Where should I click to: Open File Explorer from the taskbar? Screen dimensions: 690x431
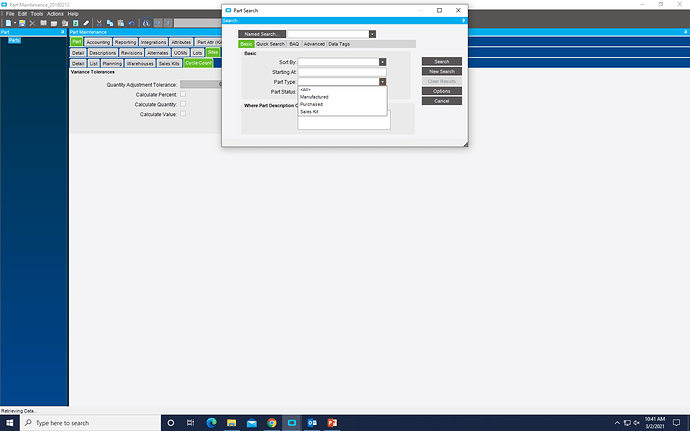tap(231, 423)
